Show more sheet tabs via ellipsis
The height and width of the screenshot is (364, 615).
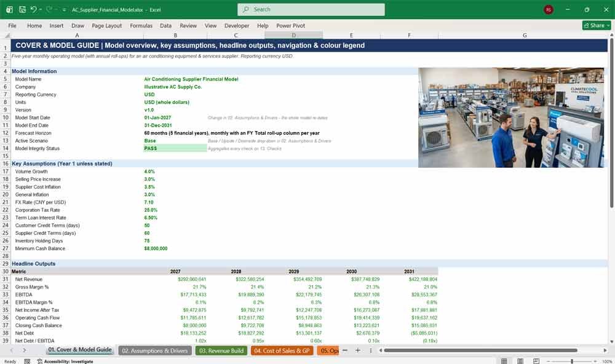pos(345,350)
